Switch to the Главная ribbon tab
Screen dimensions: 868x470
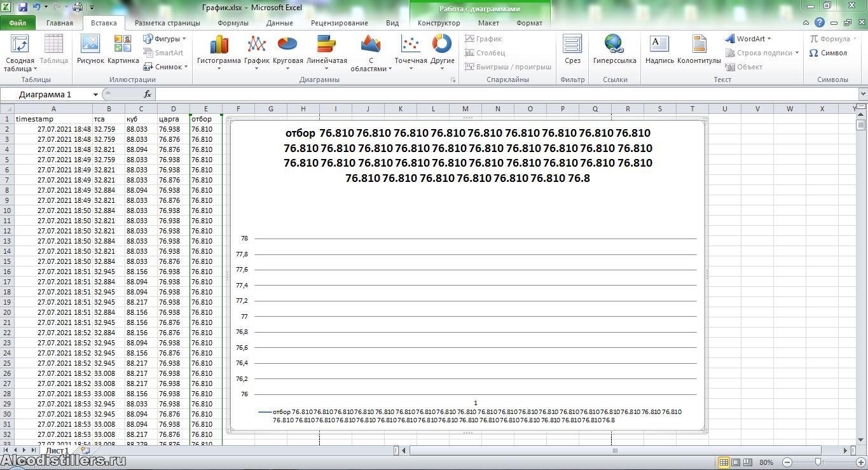pos(60,23)
